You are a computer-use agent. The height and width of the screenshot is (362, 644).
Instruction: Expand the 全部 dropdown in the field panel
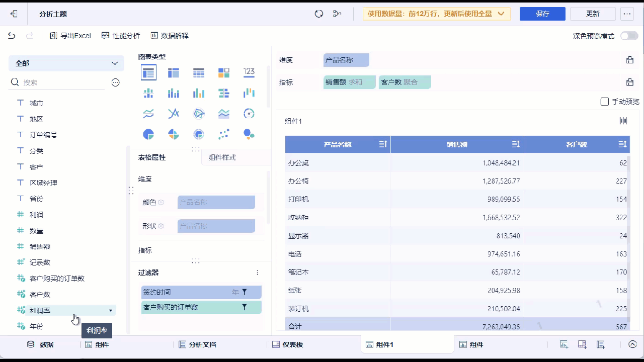pos(66,63)
